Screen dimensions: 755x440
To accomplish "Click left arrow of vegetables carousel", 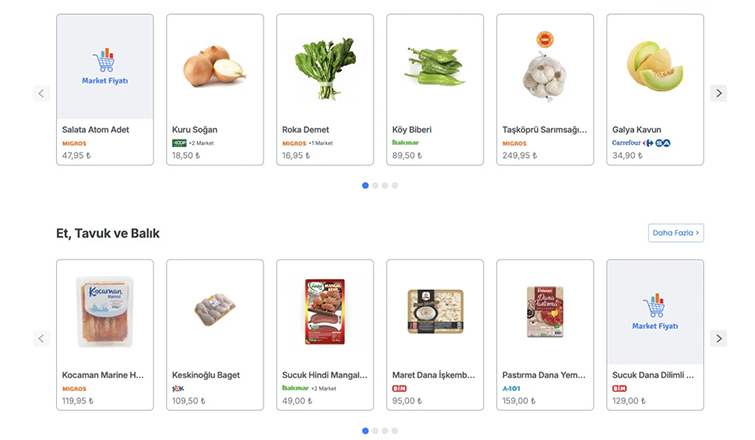I will pyautogui.click(x=42, y=93).
